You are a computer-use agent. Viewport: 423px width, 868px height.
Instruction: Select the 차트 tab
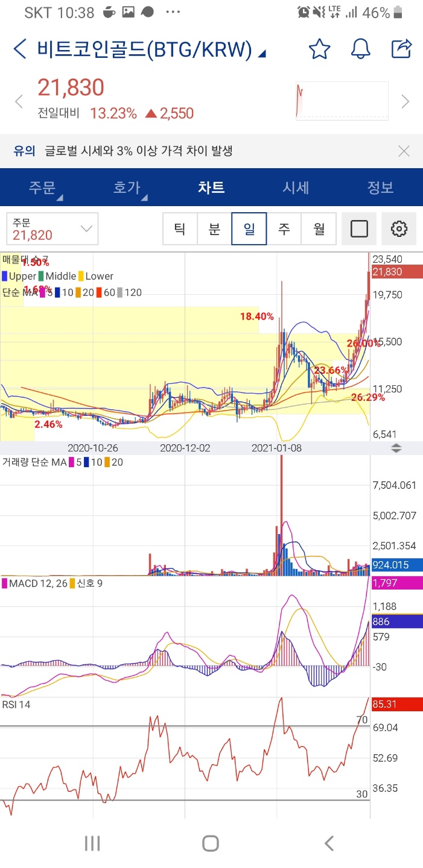(x=211, y=187)
